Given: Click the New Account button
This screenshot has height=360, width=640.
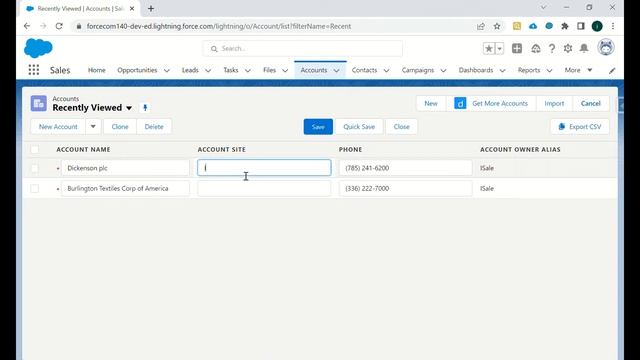Looking at the screenshot, I should tap(58, 127).
